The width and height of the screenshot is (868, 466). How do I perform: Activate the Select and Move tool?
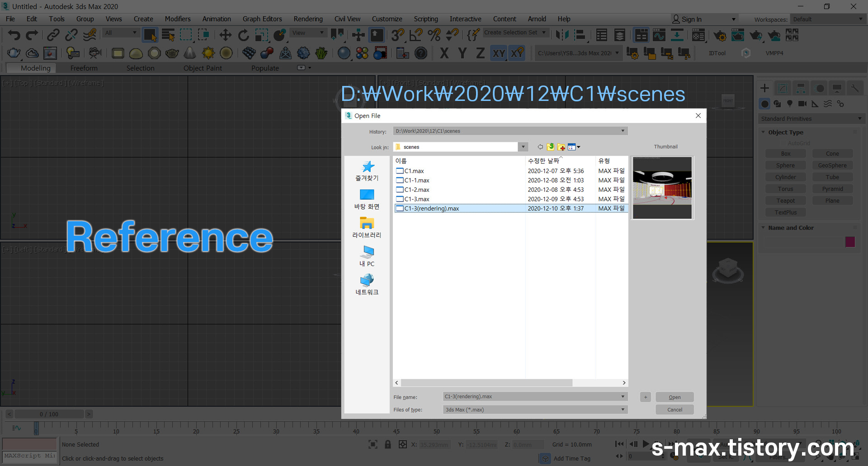point(225,35)
